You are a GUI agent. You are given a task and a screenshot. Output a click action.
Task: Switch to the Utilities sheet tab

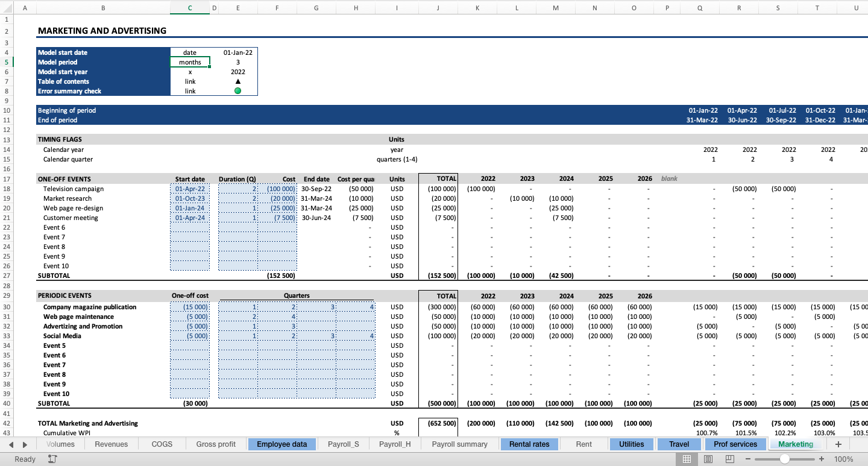632,444
